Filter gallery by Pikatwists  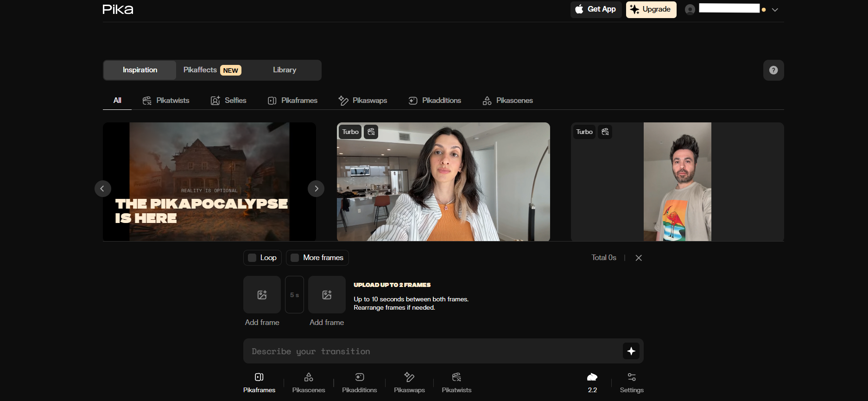(166, 101)
